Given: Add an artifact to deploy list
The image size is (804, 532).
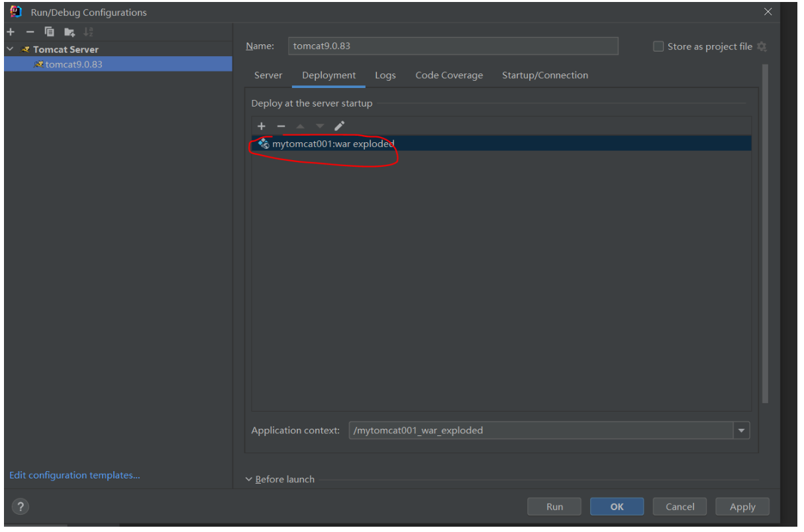Looking at the screenshot, I should pyautogui.click(x=262, y=126).
